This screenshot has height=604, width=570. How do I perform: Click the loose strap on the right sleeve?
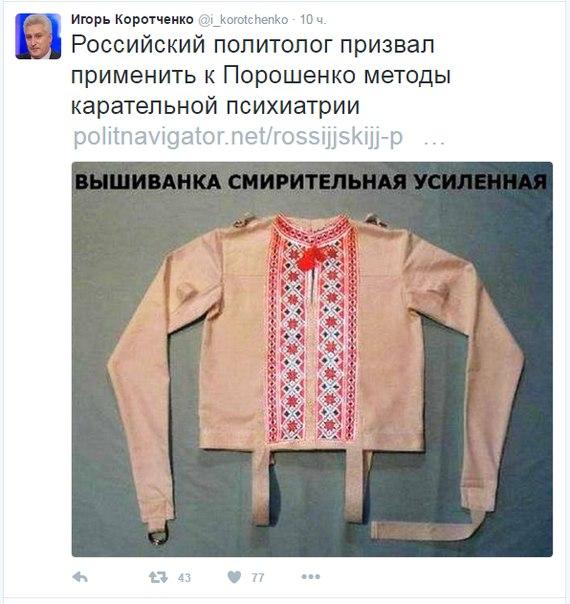pyautogui.click(x=426, y=528)
